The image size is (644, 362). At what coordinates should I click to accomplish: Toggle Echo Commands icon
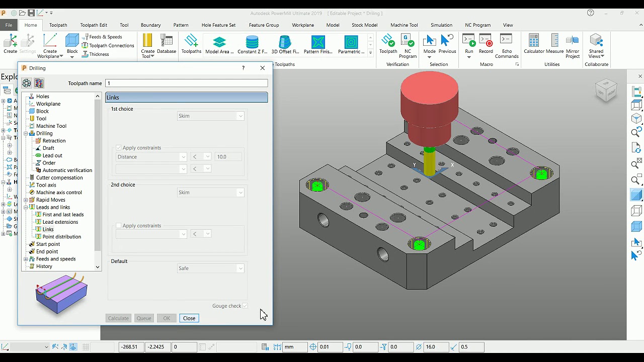point(507,46)
